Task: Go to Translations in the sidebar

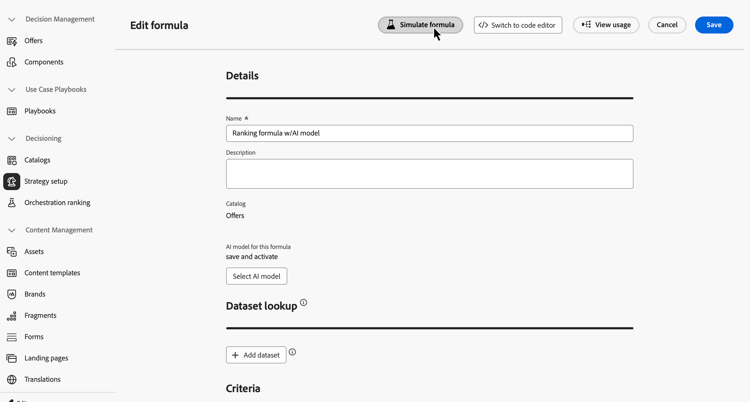Action: click(x=42, y=380)
